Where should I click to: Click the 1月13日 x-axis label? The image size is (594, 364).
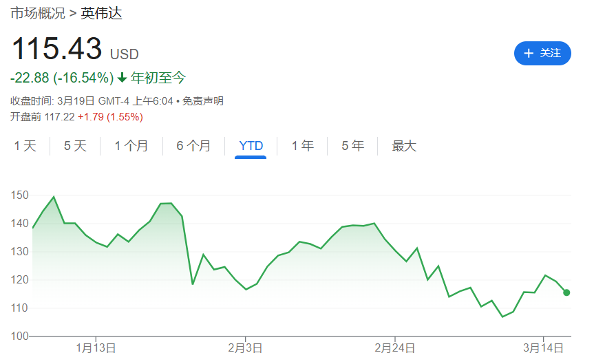(x=96, y=347)
